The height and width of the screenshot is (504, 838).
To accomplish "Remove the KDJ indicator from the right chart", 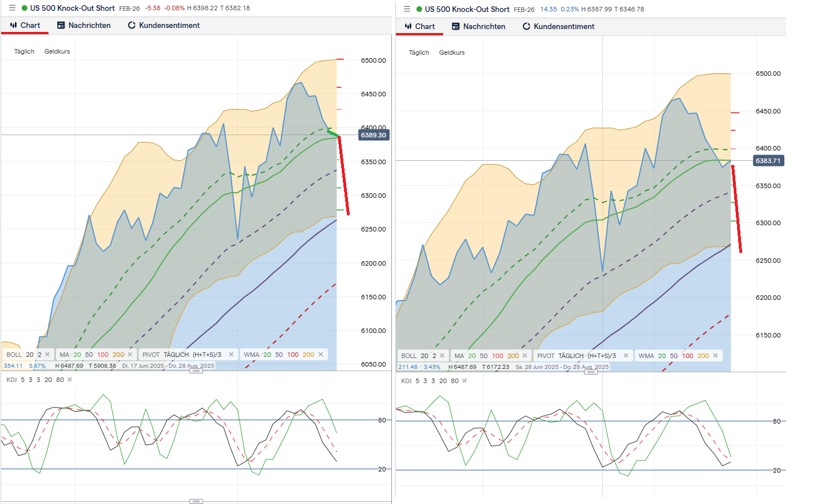I will 464,381.
